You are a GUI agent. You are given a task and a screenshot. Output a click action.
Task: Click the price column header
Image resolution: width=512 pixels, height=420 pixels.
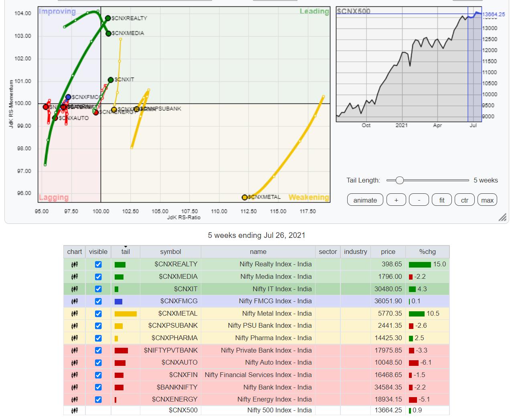(388, 252)
